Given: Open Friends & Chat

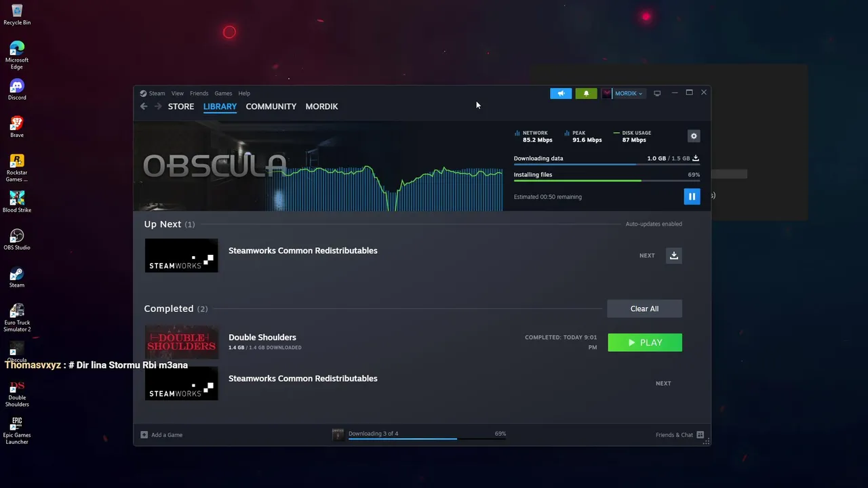Looking at the screenshot, I should [679, 434].
